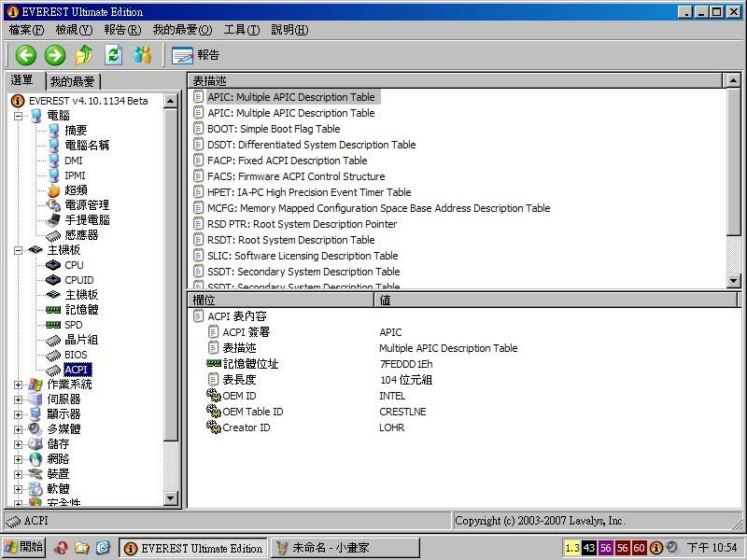747x560 pixels.
Task: Click the CPU chip icon in tree
Action: (53, 265)
